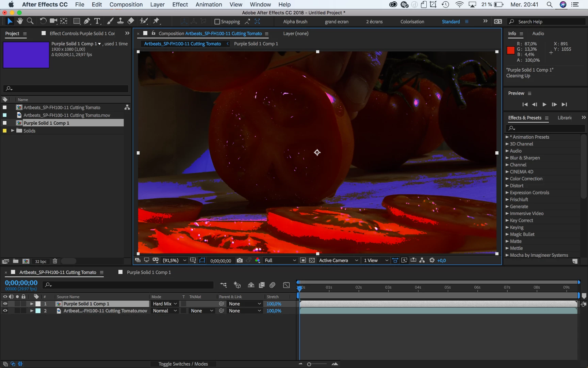The image size is (588, 368).
Task: Switch to the Colorisation workspace
Action: (x=412, y=21)
